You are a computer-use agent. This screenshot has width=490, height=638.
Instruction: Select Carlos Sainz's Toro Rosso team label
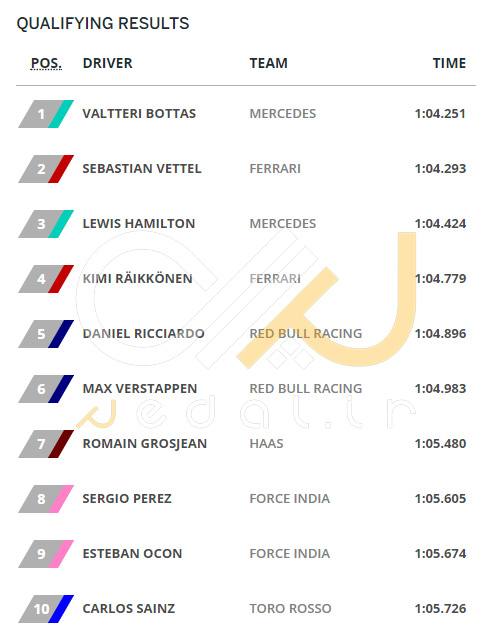(291, 609)
